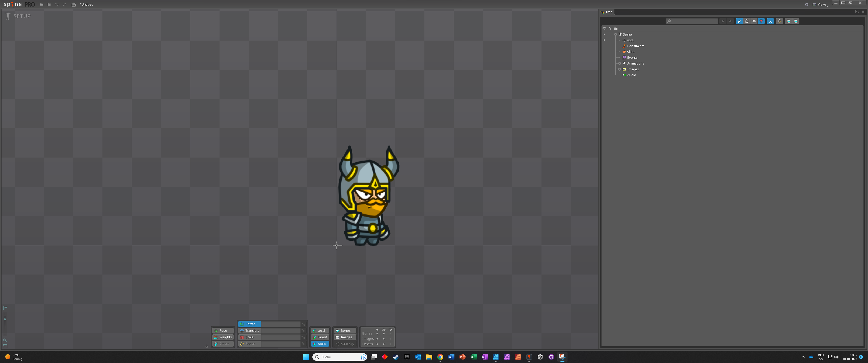Select the Pose tool
The height and width of the screenshot is (363, 868).
[x=223, y=331]
